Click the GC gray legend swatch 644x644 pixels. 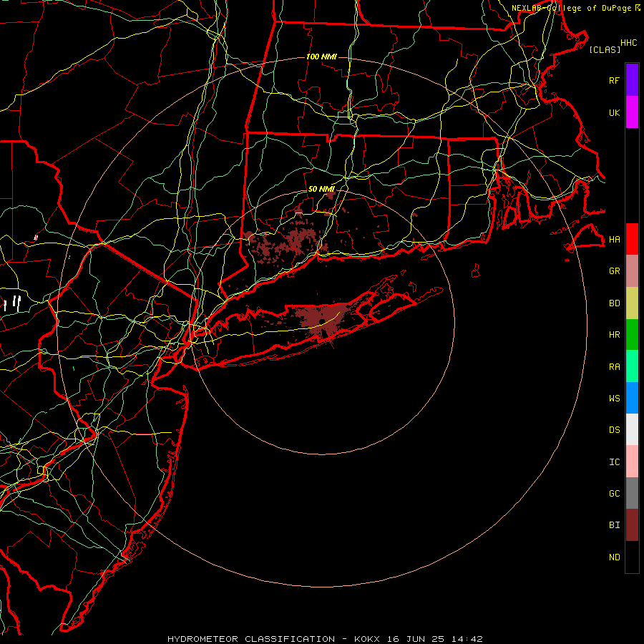[x=632, y=493]
